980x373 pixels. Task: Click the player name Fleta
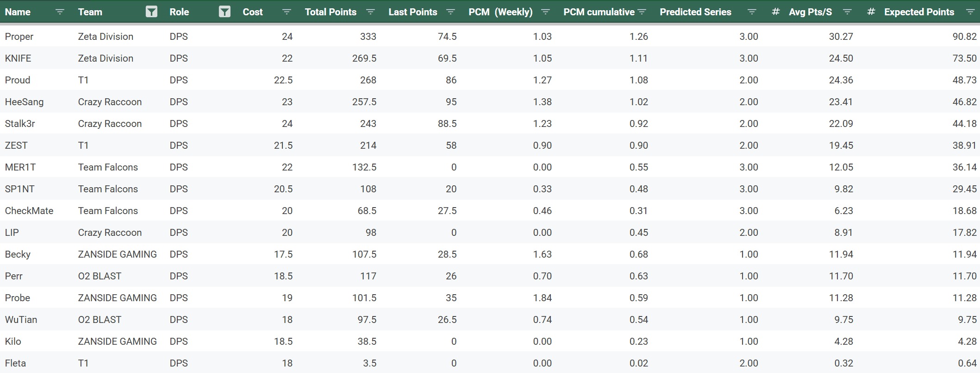point(15,363)
